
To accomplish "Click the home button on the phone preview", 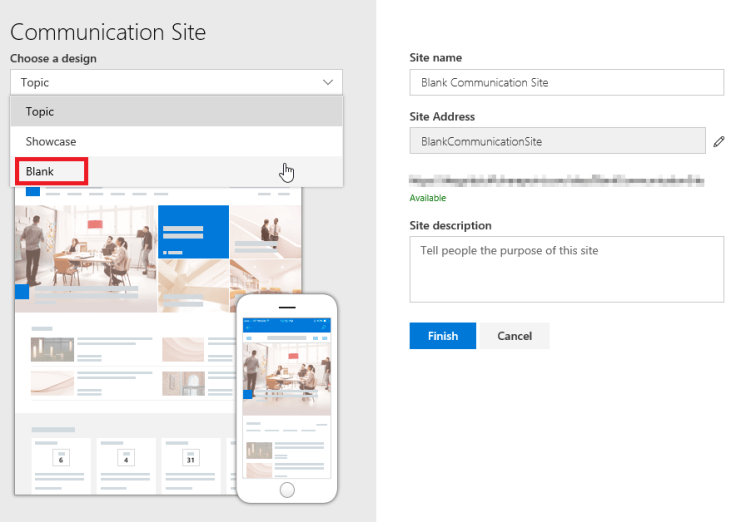I will [x=287, y=489].
